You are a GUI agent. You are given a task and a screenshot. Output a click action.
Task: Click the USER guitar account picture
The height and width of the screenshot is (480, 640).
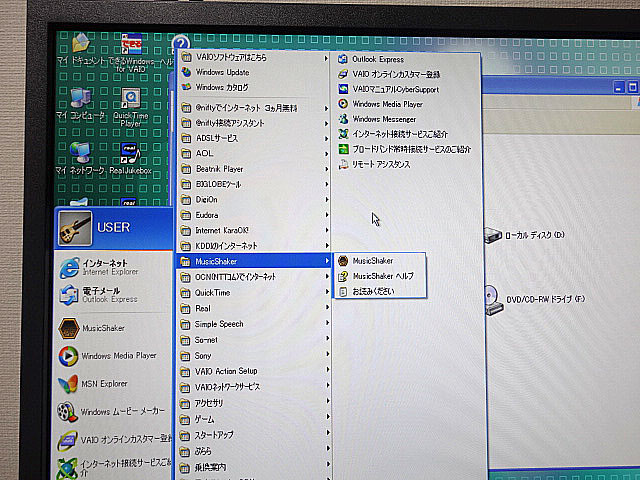[75, 228]
